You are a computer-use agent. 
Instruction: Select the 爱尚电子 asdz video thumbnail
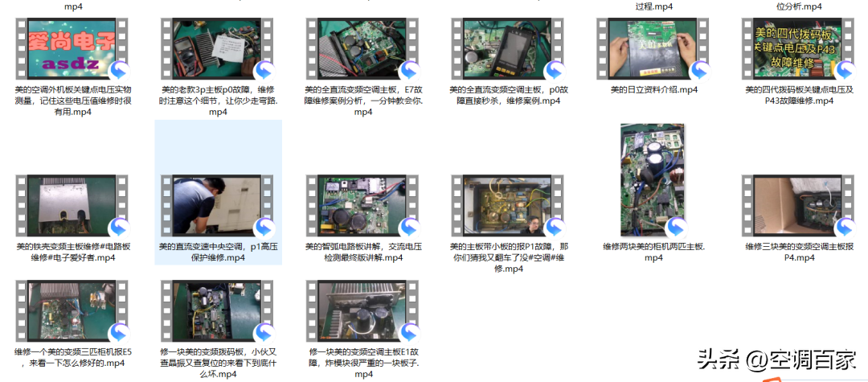click(x=72, y=48)
